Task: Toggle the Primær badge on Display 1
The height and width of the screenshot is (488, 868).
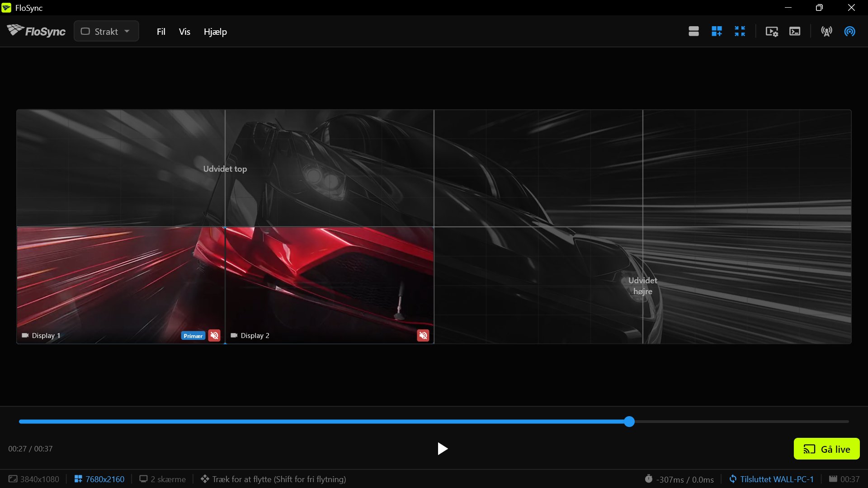Action: [x=193, y=336]
